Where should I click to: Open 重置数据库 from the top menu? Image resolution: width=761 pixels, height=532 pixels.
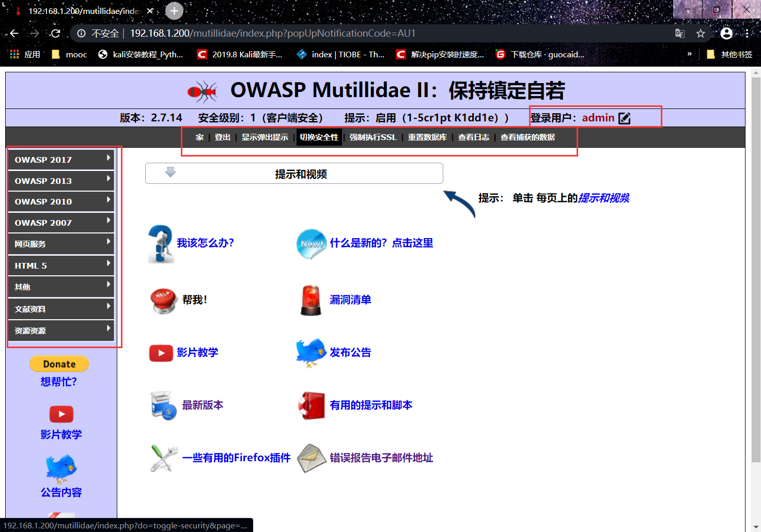[x=427, y=137]
